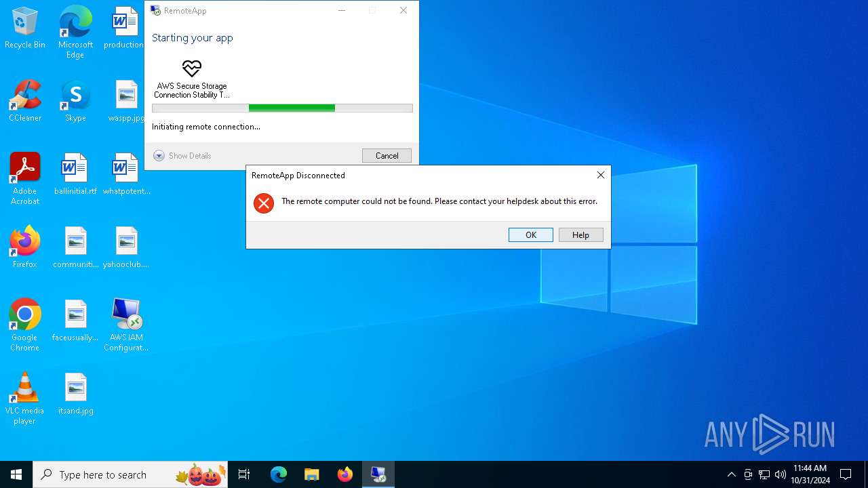The height and width of the screenshot is (488, 868).
Task: Launch Firefox from the taskbar
Action: pos(345,474)
